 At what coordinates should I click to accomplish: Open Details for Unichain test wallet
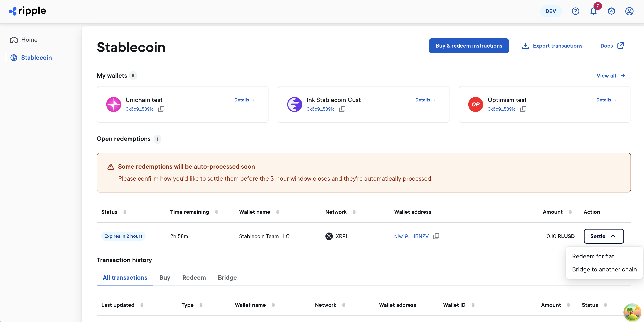pyautogui.click(x=245, y=100)
